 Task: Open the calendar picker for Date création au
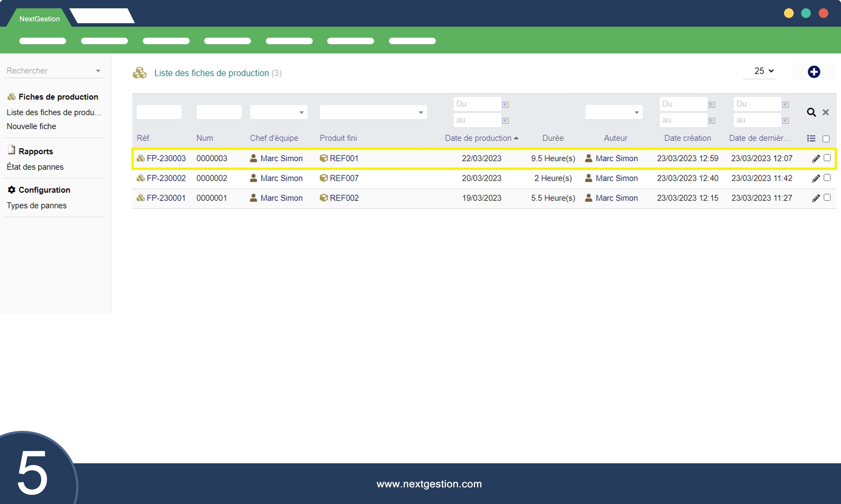(712, 120)
